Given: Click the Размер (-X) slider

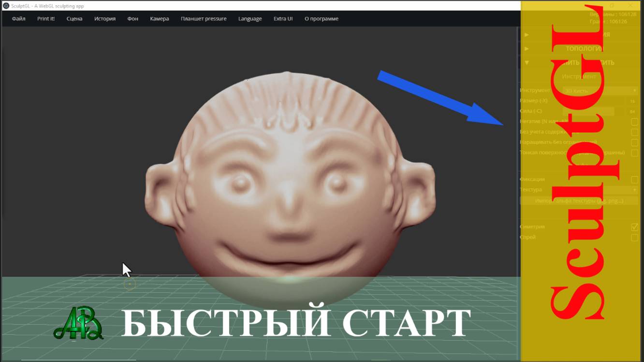Looking at the screenshot, I should tap(593, 101).
